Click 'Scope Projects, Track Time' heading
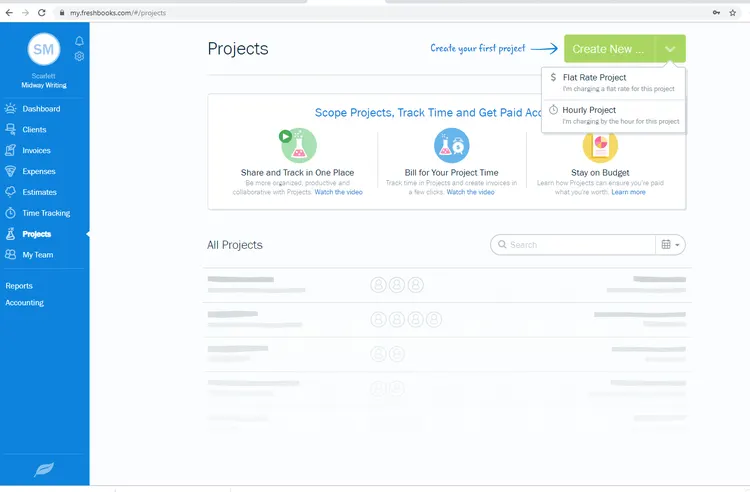 pos(428,113)
